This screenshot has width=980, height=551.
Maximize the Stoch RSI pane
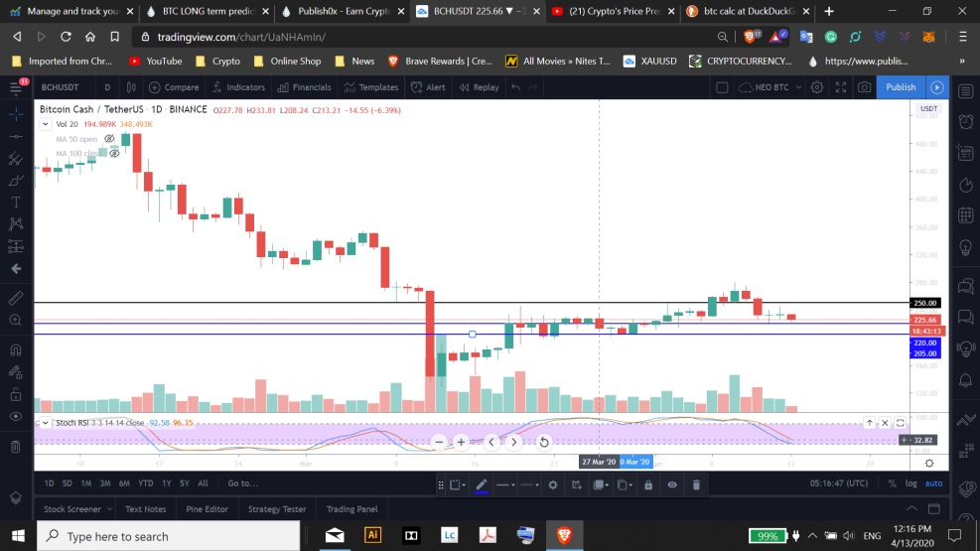pyautogui.click(x=901, y=423)
